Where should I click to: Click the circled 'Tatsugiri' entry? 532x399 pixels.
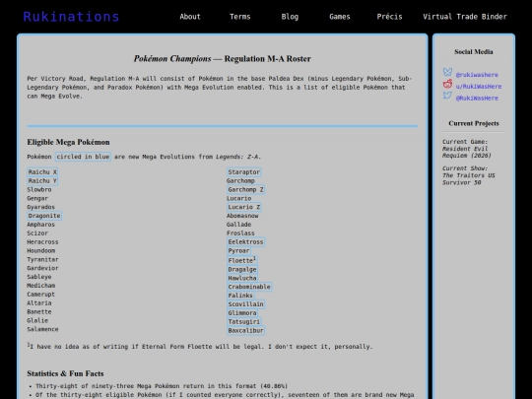click(244, 321)
